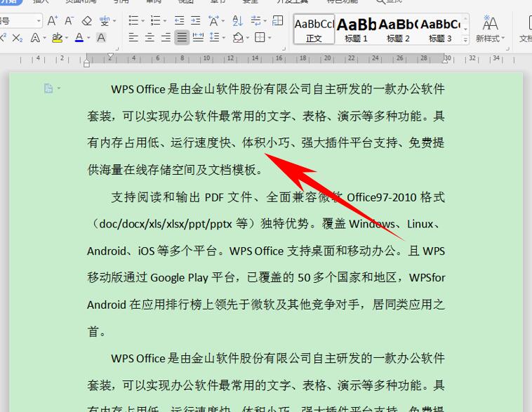The image size is (532, 412).
Task: Apply the 标题 2 heading style
Action: [398, 29]
